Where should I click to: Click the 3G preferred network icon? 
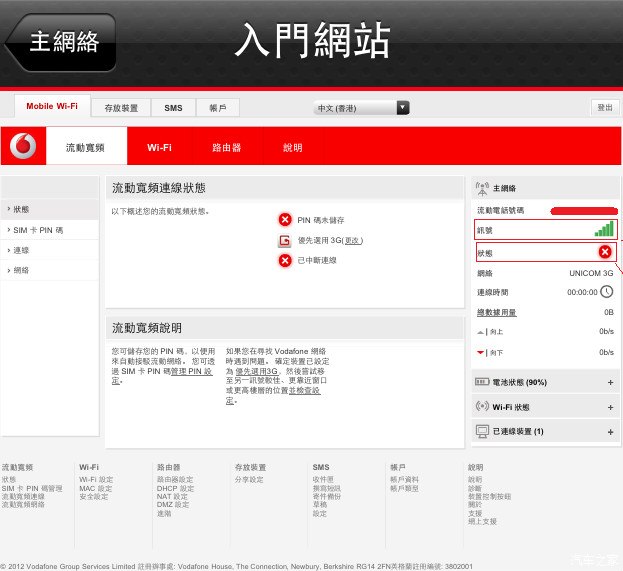pos(285,240)
